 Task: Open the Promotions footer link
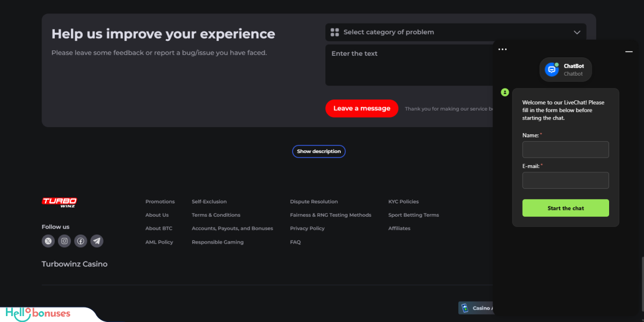(x=160, y=202)
